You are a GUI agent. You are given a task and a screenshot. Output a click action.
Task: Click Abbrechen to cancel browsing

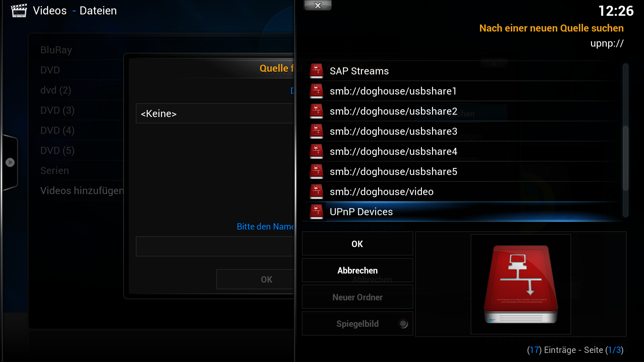click(357, 270)
